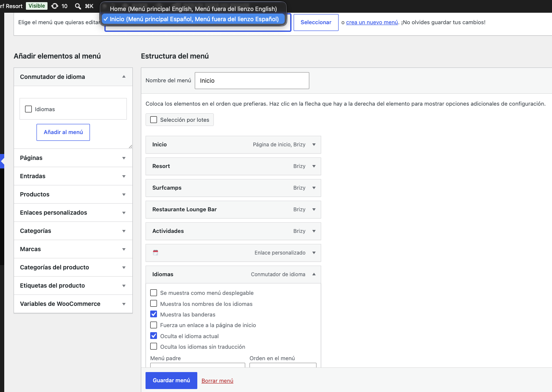The image size is (552, 392).
Task: Expand the Inicio menu item arrow
Action: tap(314, 145)
